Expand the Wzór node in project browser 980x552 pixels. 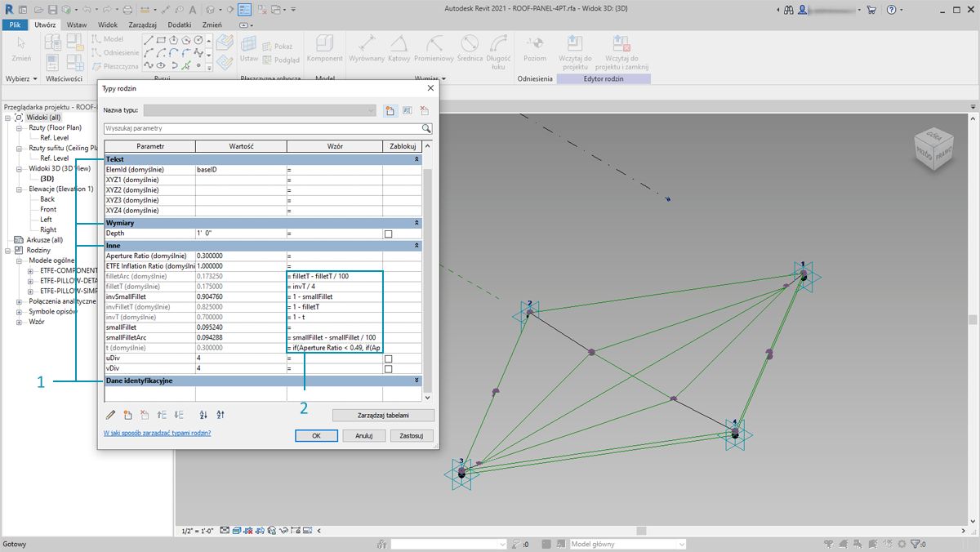(x=20, y=322)
